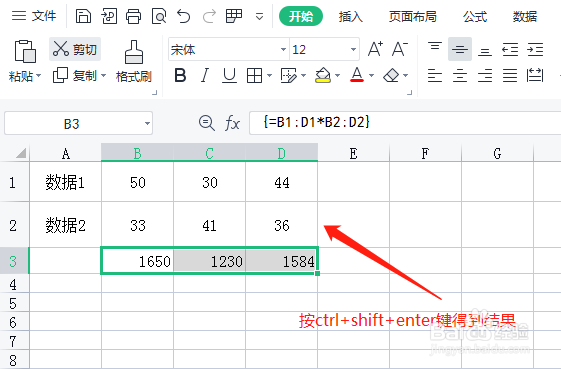Toggle underline formatting

click(x=229, y=76)
